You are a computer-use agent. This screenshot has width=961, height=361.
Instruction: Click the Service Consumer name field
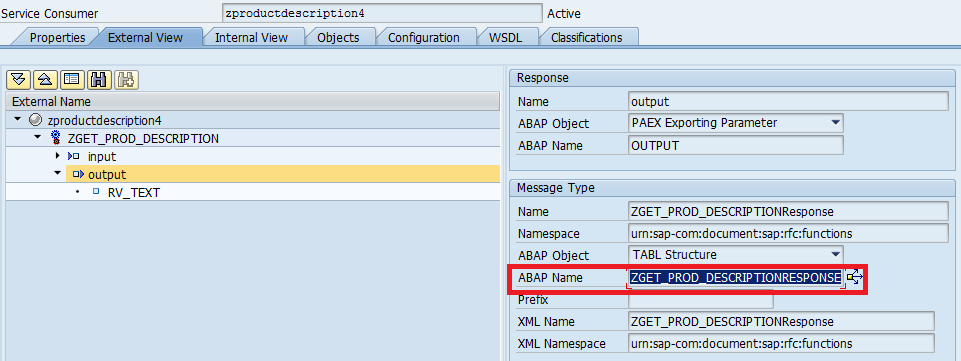click(383, 13)
